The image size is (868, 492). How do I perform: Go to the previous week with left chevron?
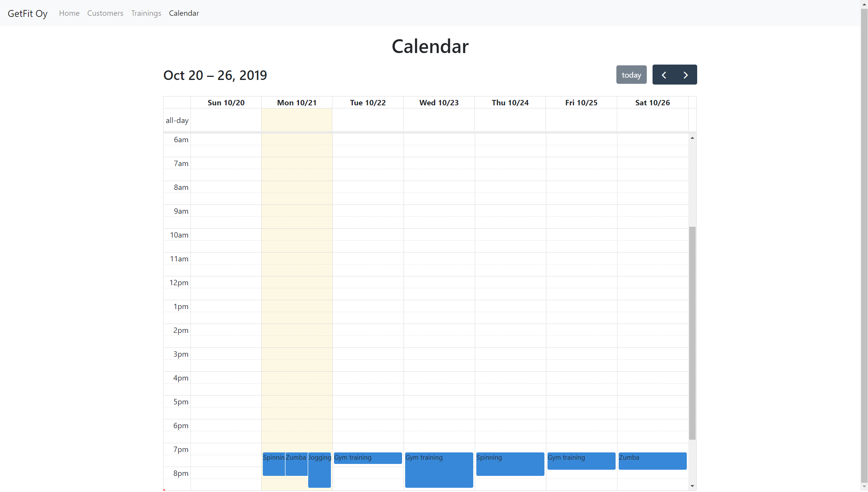(x=664, y=75)
